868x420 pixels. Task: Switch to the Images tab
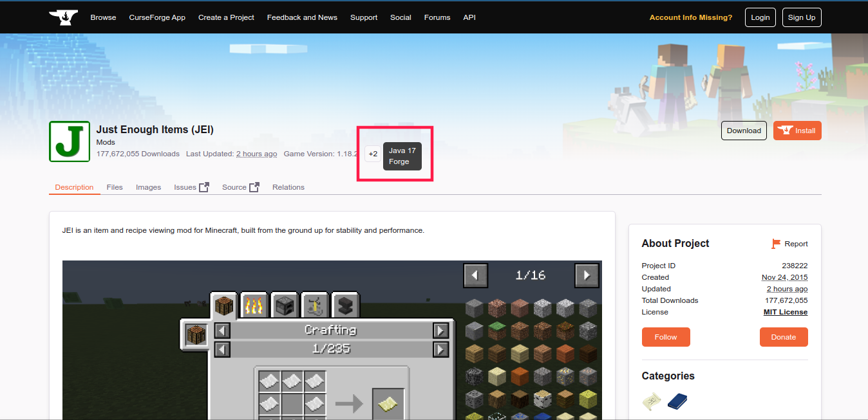point(148,187)
